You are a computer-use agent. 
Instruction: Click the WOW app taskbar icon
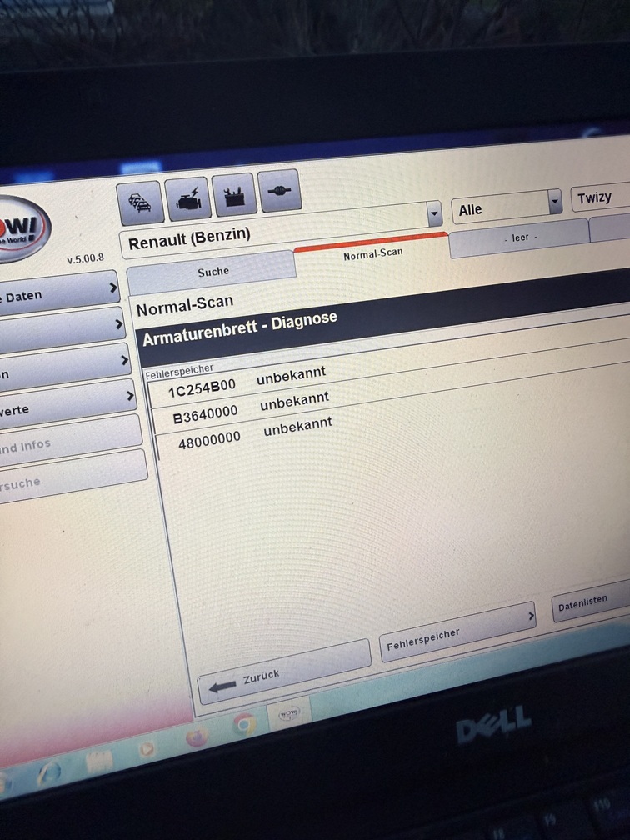[x=288, y=714]
